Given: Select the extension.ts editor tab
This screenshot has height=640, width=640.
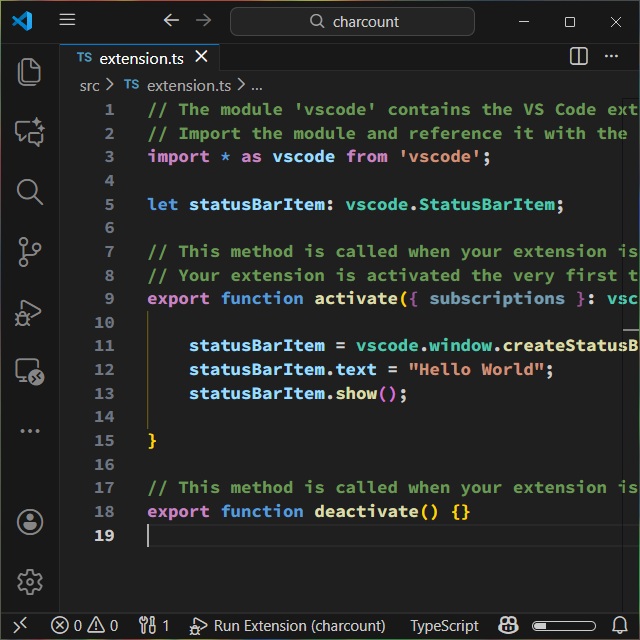Looking at the screenshot, I should point(140,58).
